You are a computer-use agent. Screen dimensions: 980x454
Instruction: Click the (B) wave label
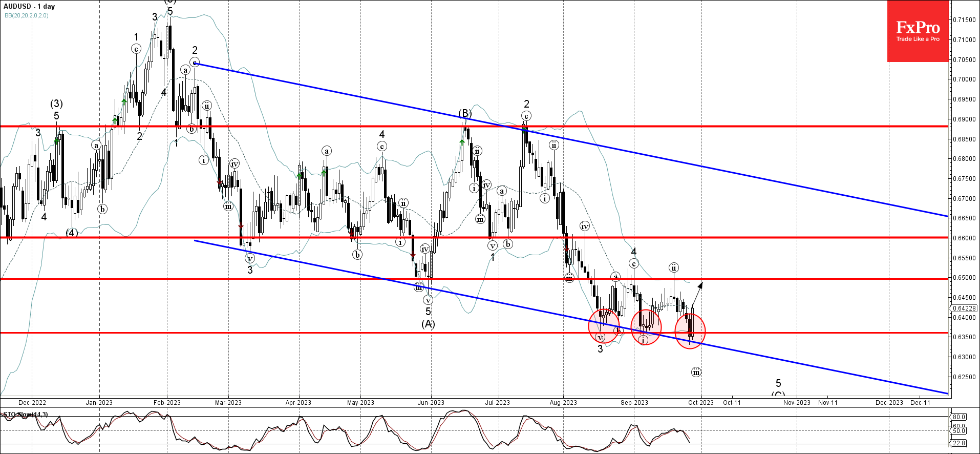coord(464,113)
